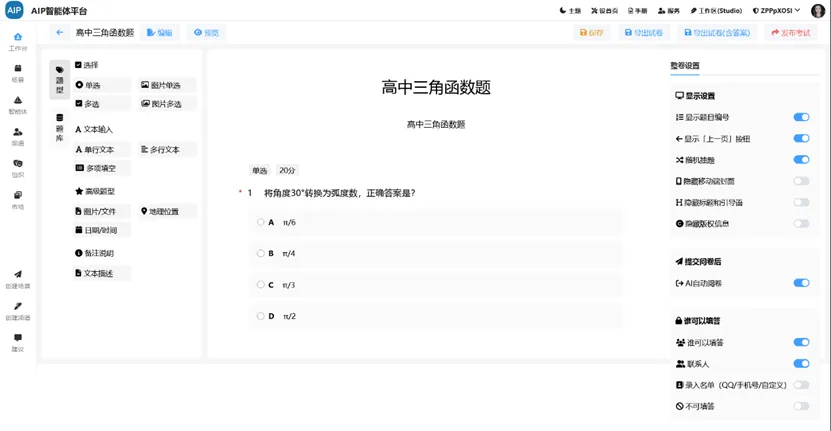Add a 单选 question type

point(102,85)
